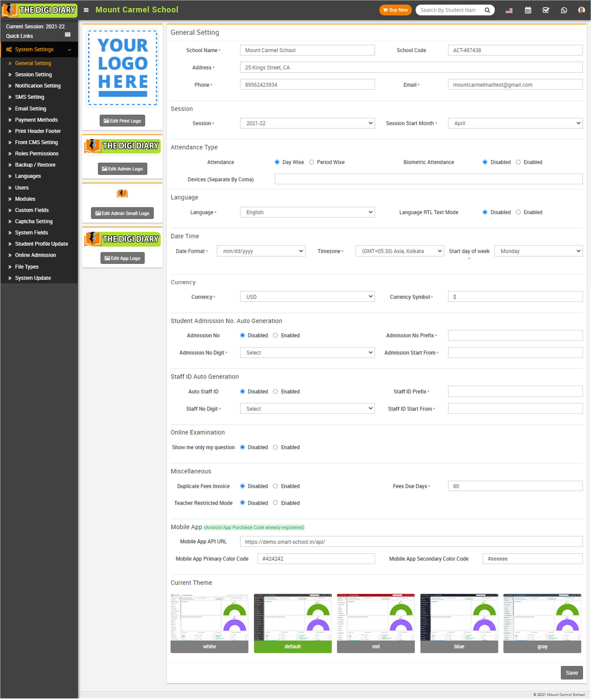Enable Biometric Attendance radio button

click(x=518, y=162)
